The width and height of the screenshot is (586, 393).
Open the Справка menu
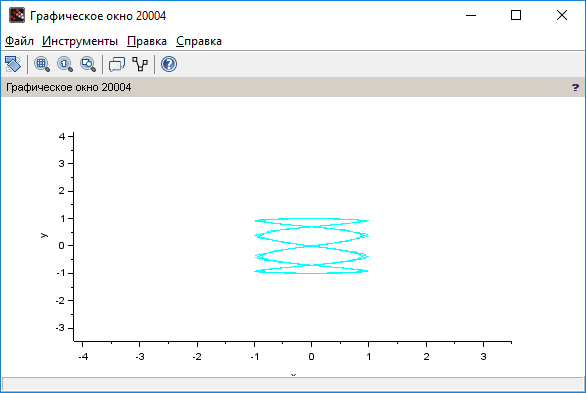tap(199, 41)
